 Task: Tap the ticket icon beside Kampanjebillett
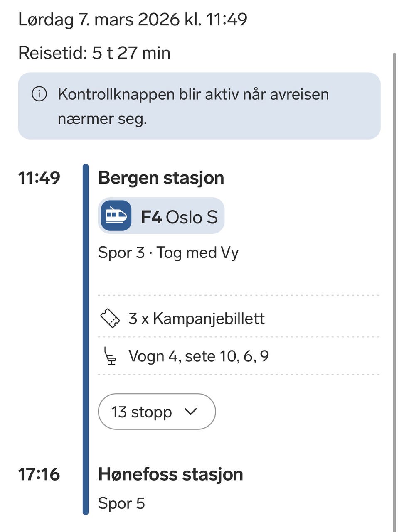111,319
